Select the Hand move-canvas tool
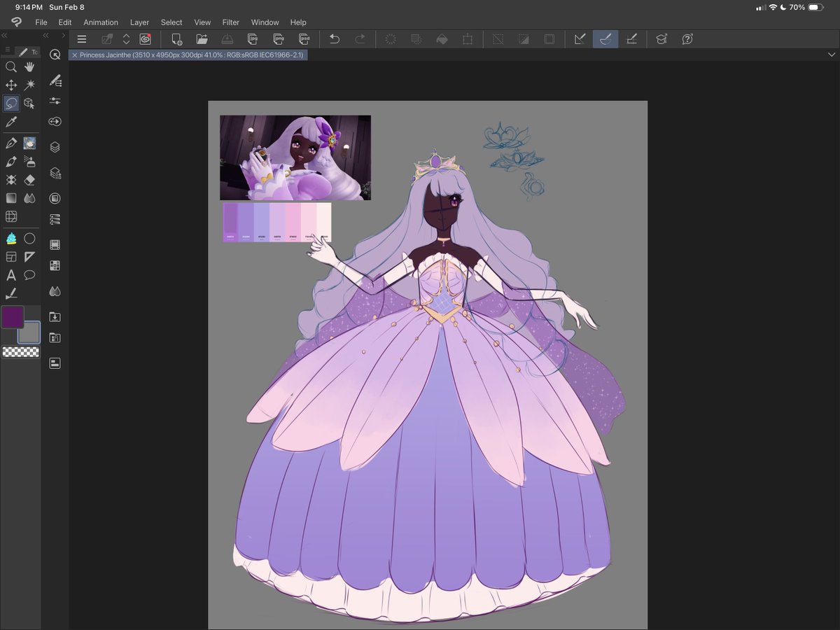Screen dimensions: 840x630 click(x=30, y=67)
